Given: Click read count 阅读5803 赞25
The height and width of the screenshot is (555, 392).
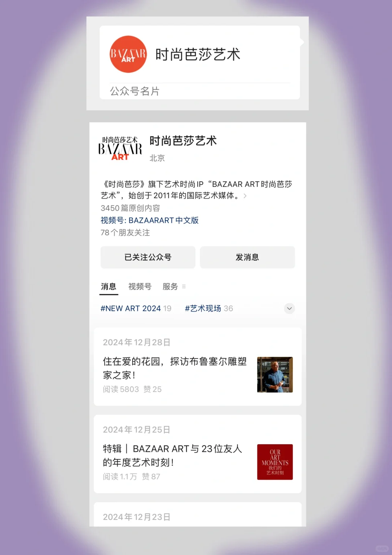Looking at the screenshot, I should tap(132, 389).
